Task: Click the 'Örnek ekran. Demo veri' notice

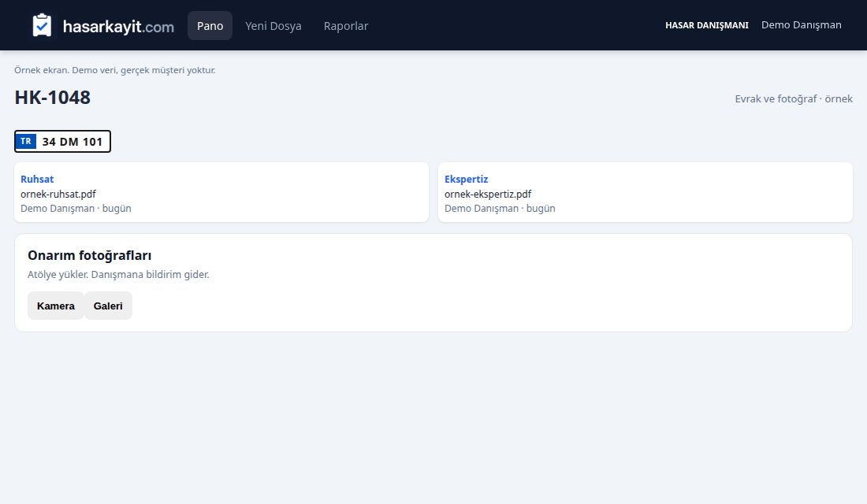Action: click(115, 70)
